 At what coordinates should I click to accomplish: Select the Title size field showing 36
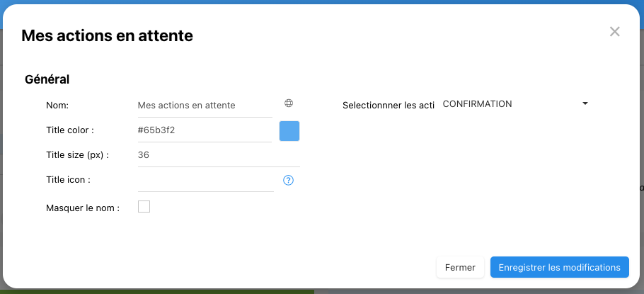click(x=205, y=155)
